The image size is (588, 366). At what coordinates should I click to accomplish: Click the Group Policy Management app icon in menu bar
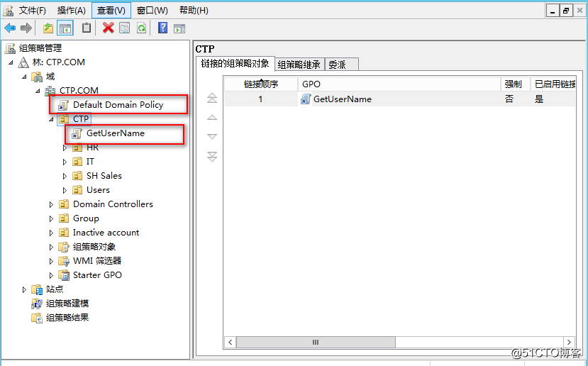9,11
